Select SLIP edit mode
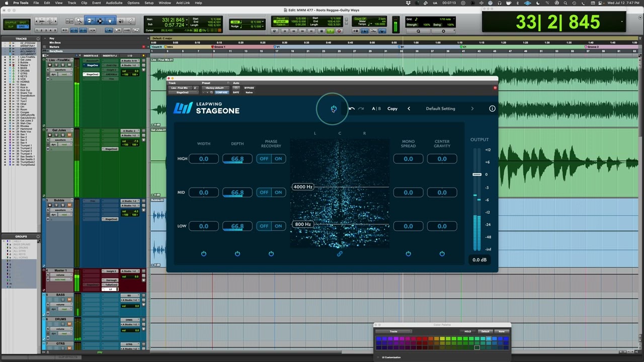644x362 pixels. point(11,27)
